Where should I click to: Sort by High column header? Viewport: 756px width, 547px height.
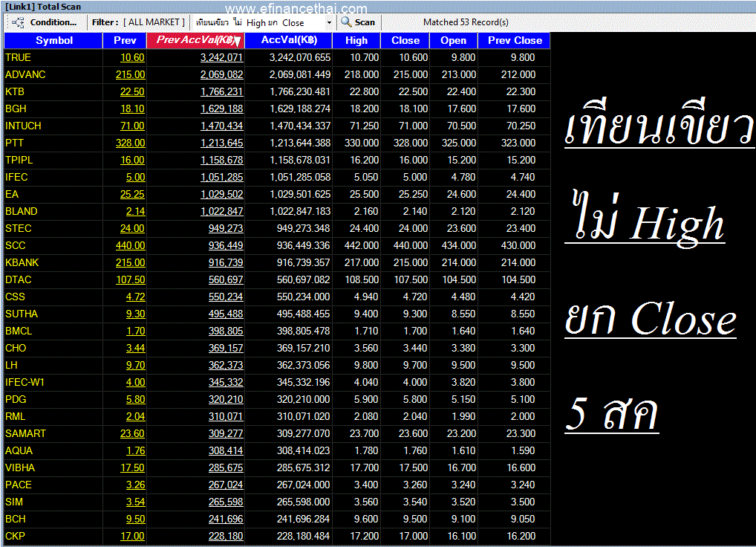pyautogui.click(x=356, y=41)
